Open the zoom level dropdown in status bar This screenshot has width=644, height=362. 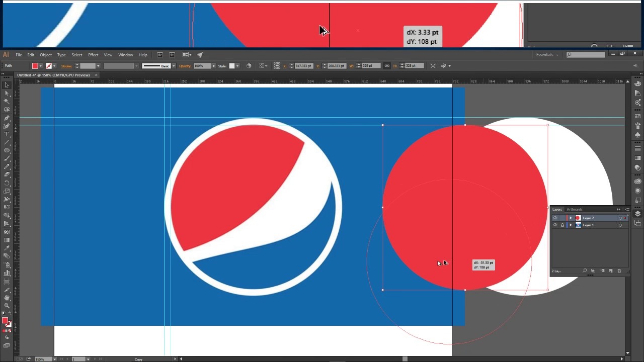[x=54, y=359]
